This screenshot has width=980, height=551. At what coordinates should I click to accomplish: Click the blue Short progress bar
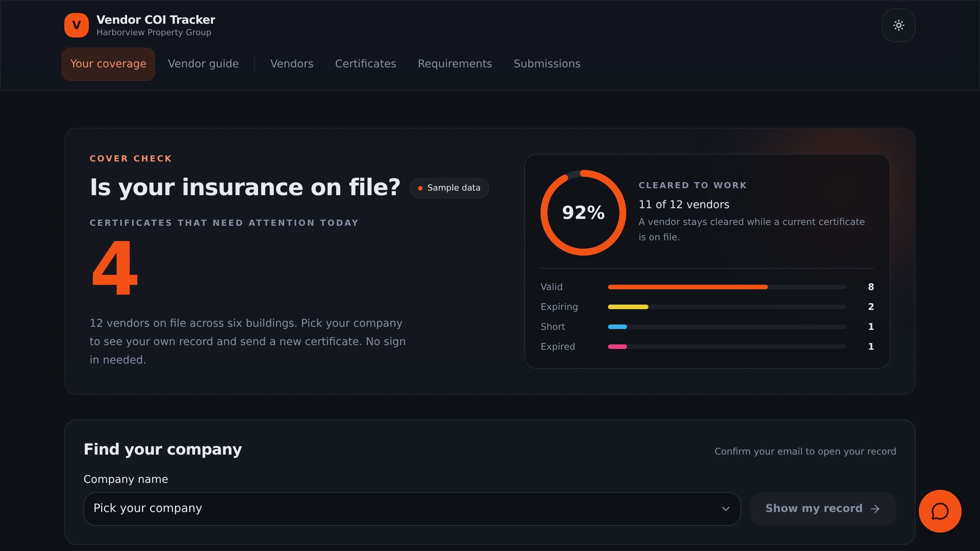pyautogui.click(x=617, y=326)
